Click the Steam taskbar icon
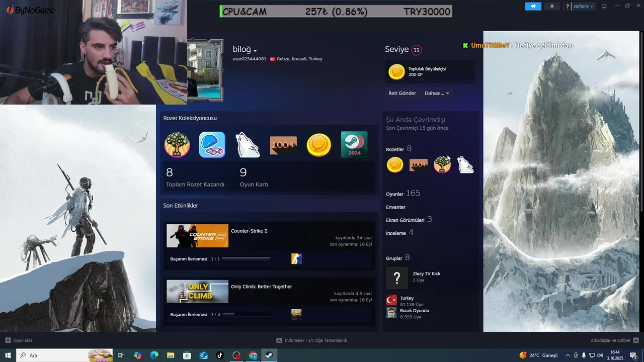This screenshot has height=362, width=644. pyautogui.click(x=269, y=355)
